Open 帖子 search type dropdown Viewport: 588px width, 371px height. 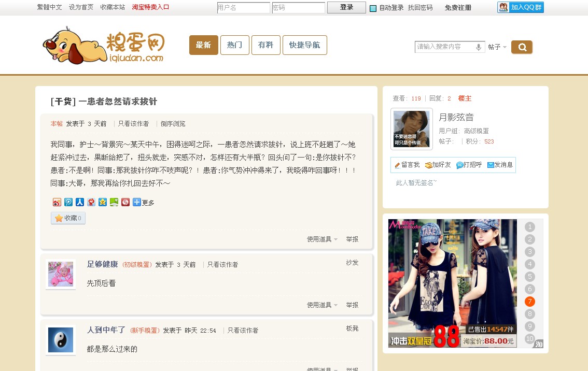coord(497,47)
